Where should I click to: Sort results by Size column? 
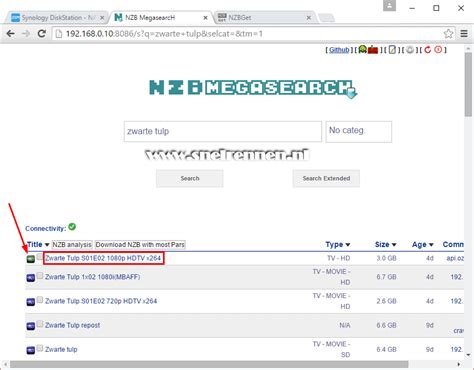coord(385,244)
